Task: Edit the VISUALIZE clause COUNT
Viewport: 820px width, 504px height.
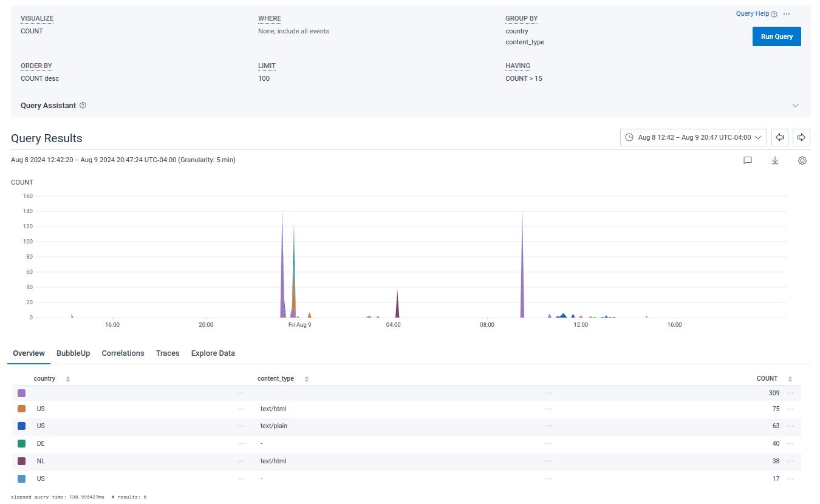Action: click(32, 31)
